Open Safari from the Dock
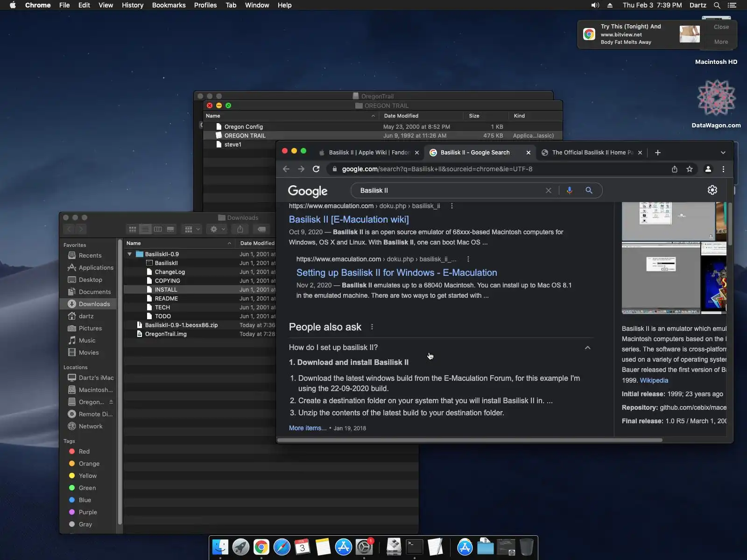 coord(282,547)
